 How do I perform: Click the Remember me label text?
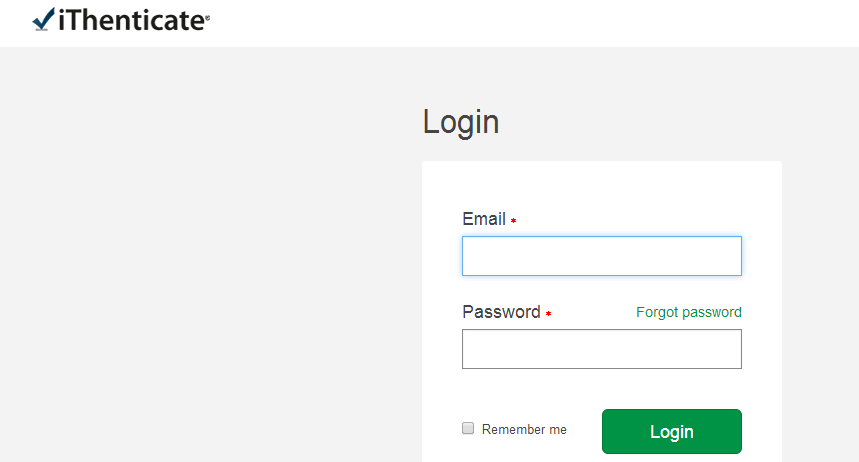(x=524, y=430)
